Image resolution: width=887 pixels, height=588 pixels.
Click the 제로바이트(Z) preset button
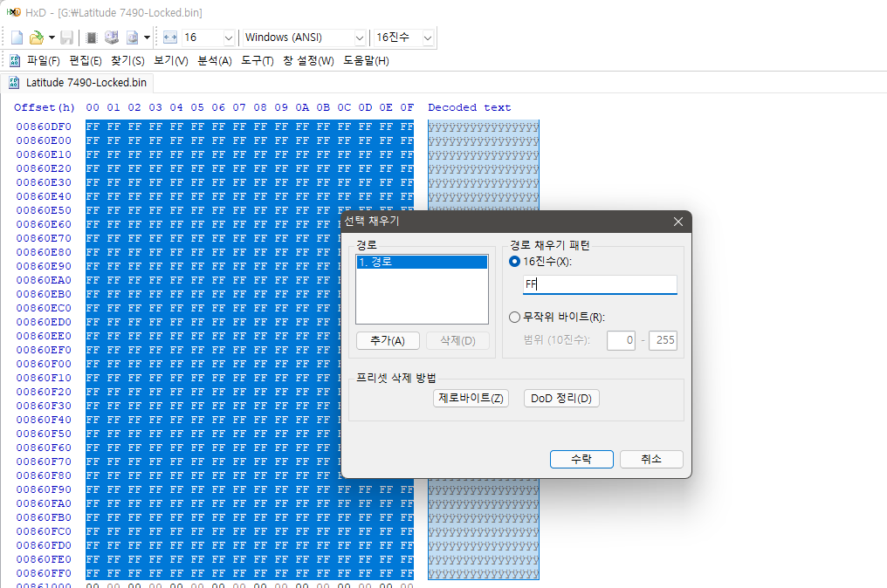point(471,398)
